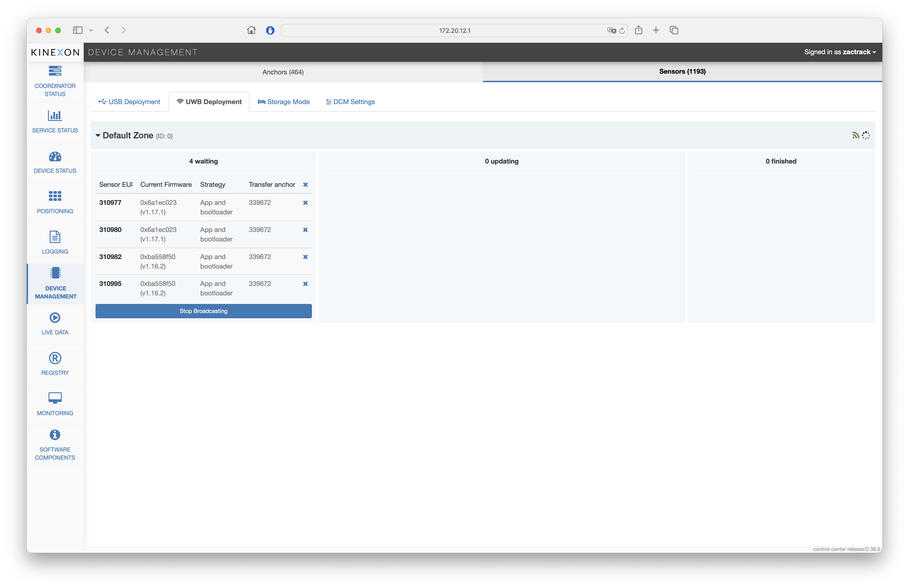The width and height of the screenshot is (909, 588).
Task: Open the Signed in as zactrack dropdown
Action: 840,52
